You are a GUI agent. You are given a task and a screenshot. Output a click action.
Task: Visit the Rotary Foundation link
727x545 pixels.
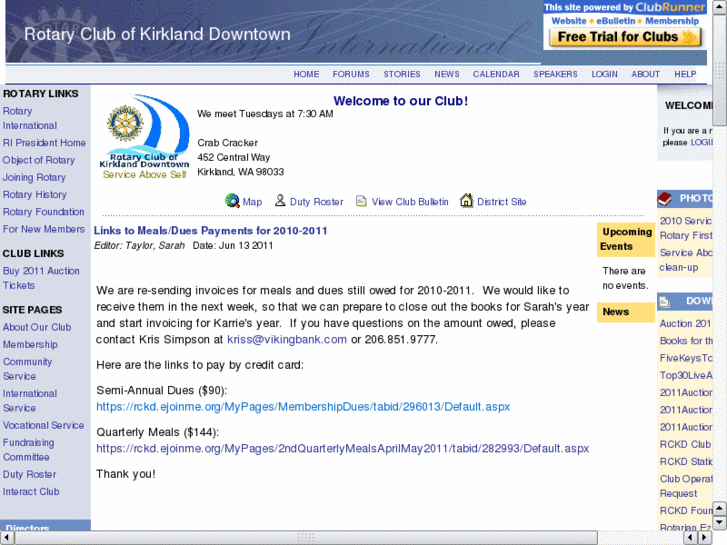point(44,212)
